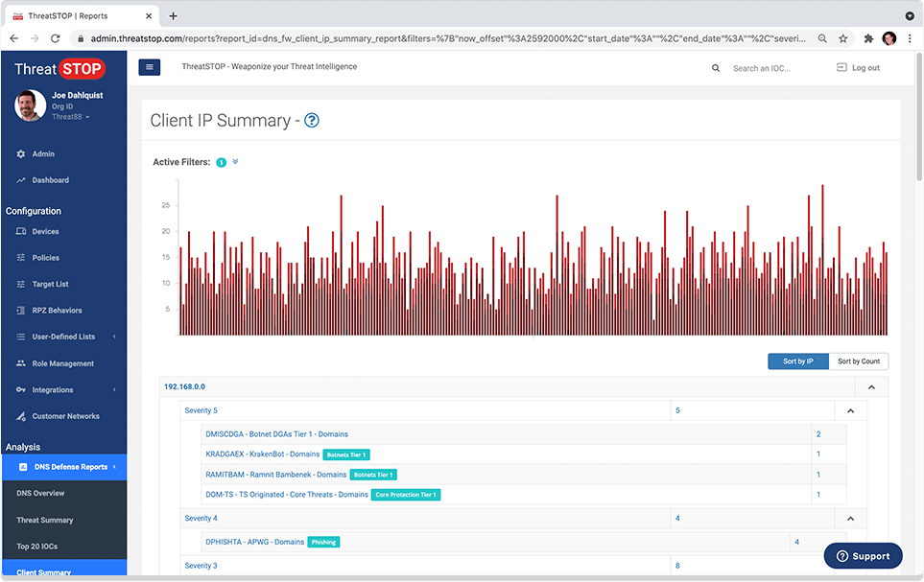This screenshot has height=582, width=924.
Task: Click the hamburger menu toggle button
Action: 149,67
